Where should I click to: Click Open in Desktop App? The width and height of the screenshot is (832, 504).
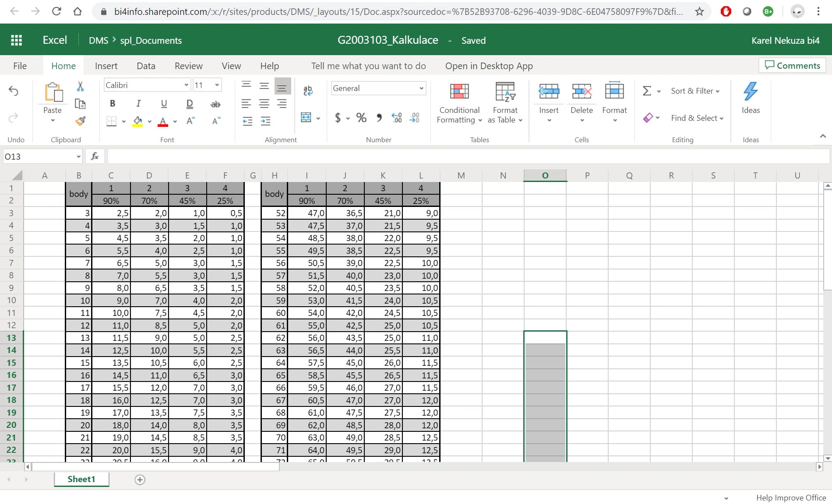(x=489, y=66)
